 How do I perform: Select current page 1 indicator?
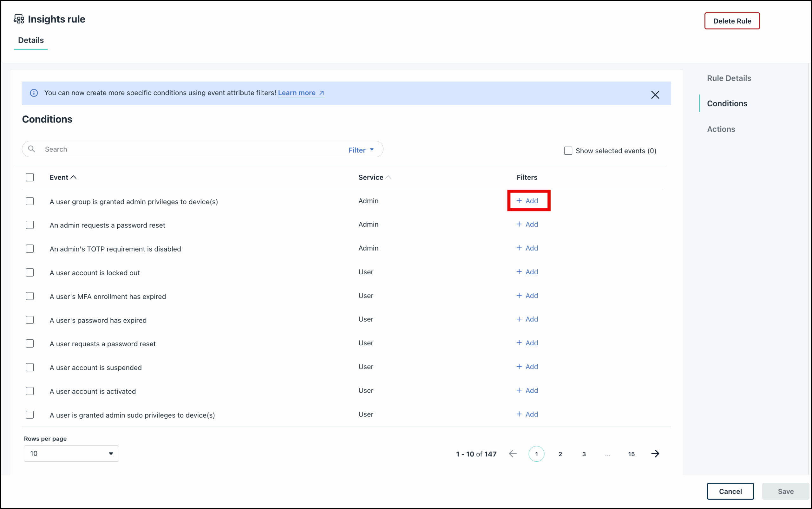(x=536, y=454)
